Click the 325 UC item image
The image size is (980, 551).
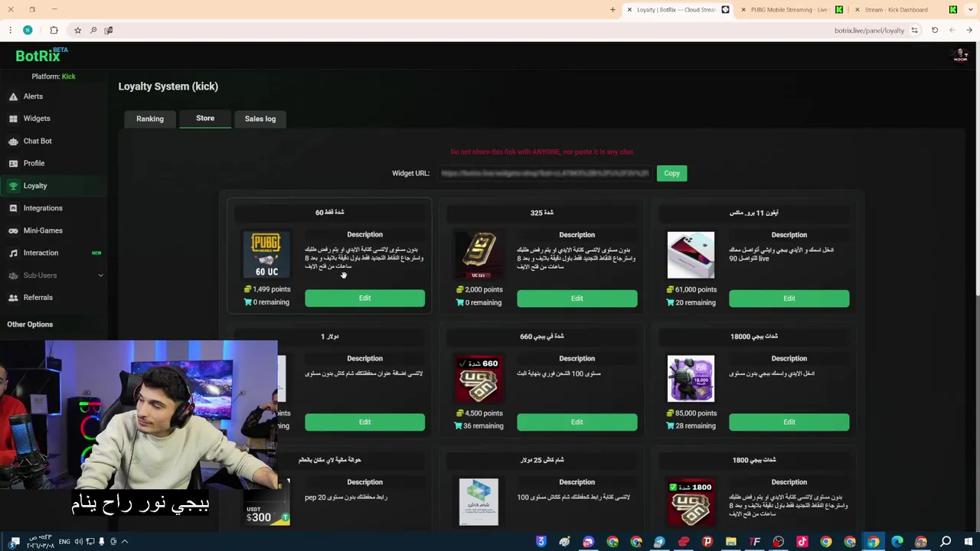[x=479, y=255]
